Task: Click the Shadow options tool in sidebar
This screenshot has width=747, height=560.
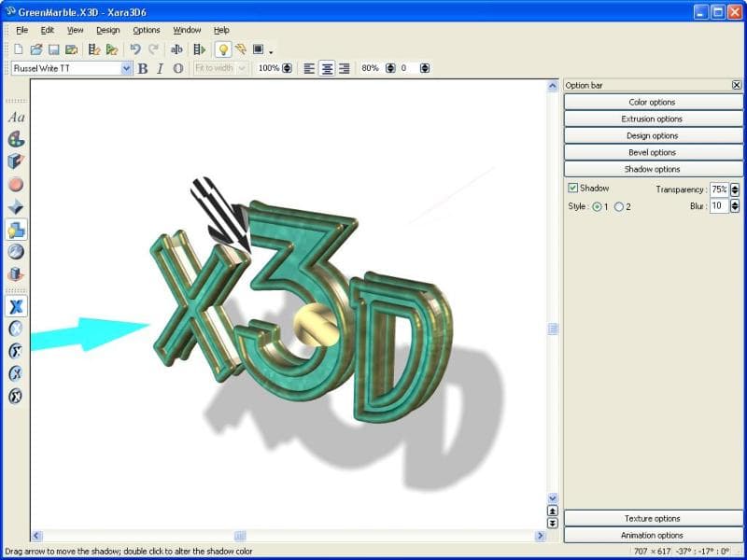Action: pos(16,230)
